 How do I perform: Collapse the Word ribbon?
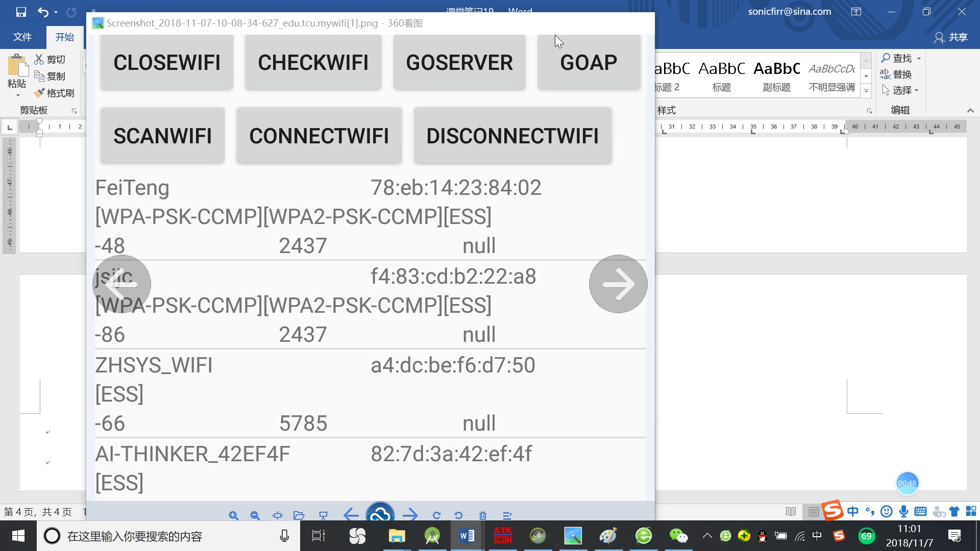970,110
